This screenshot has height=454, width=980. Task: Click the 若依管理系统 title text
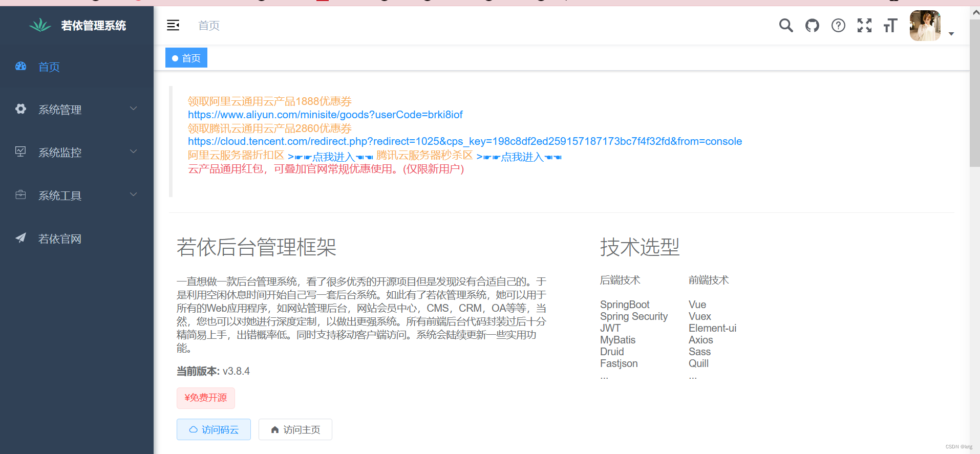click(94, 26)
